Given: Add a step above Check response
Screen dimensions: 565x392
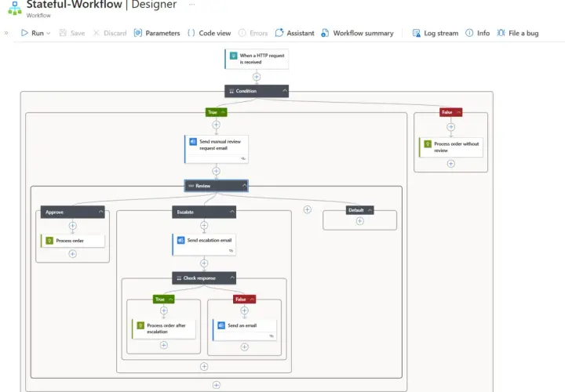Looking at the screenshot, I should pyautogui.click(x=204, y=263).
